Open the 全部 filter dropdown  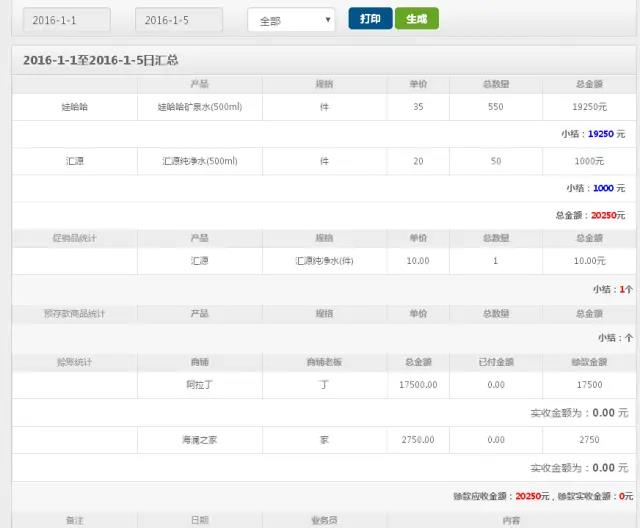(291, 20)
